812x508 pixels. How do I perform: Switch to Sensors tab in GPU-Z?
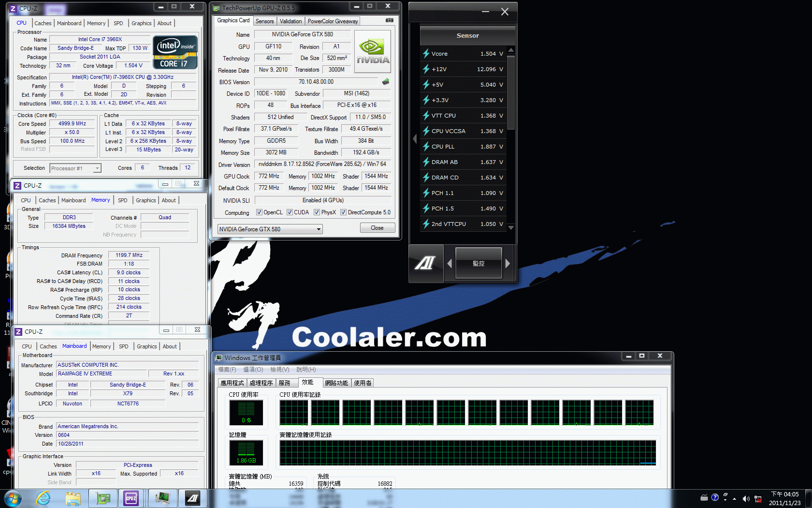coord(264,21)
